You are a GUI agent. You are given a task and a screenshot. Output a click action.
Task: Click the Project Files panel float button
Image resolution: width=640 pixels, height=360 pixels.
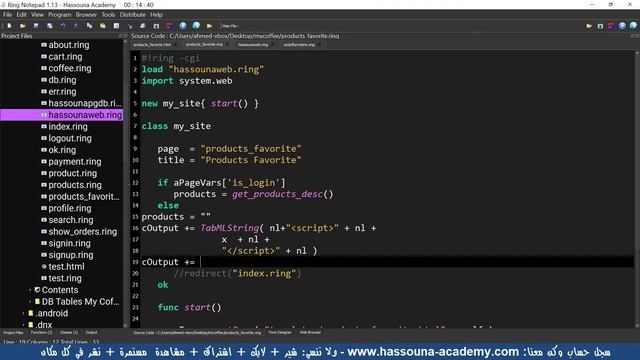(121, 36)
